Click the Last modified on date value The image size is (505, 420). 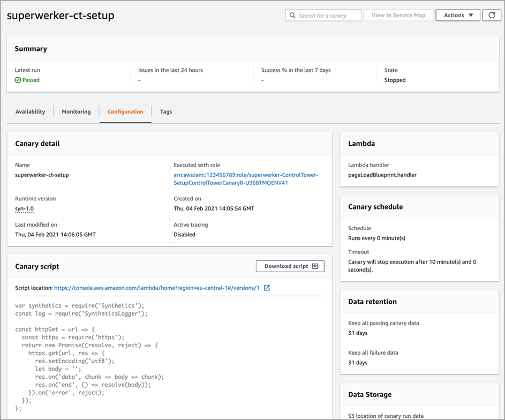[55, 235]
